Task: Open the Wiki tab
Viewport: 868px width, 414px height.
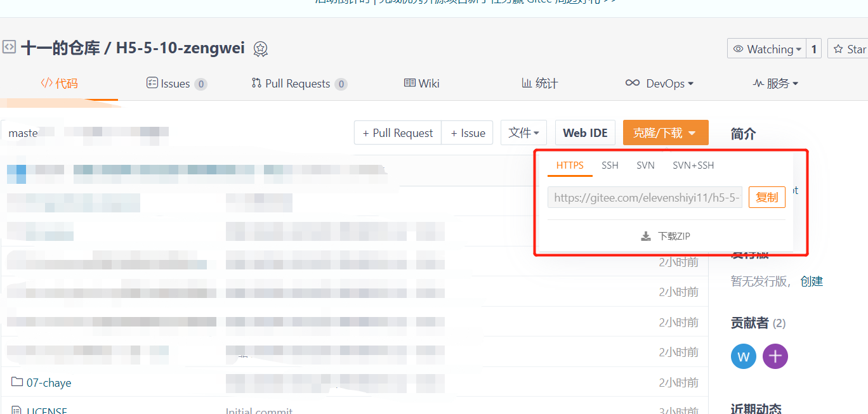Action: (x=422, y=83)
